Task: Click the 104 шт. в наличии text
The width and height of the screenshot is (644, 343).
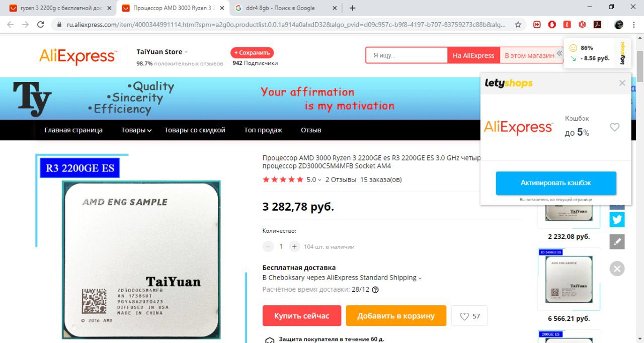Action: click(329, 247)
